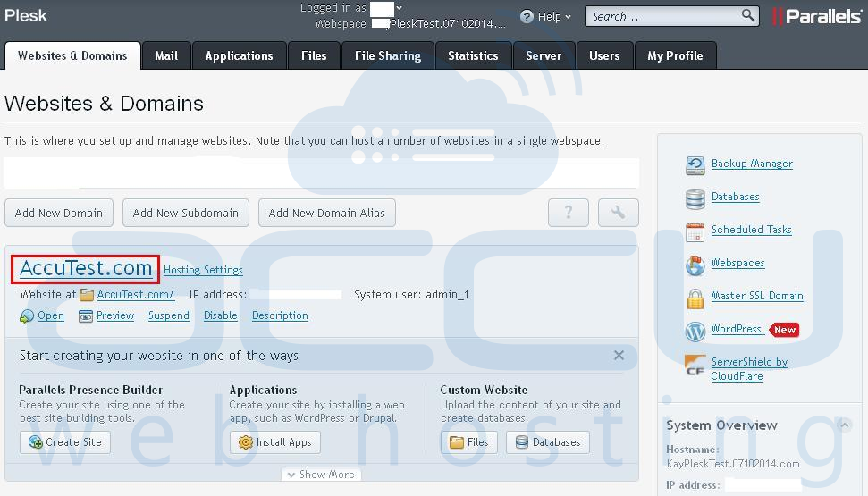The image size is (868, 496).
Task: Click the Scheduled Tasks calendar icon
Action: pos(695,232)
